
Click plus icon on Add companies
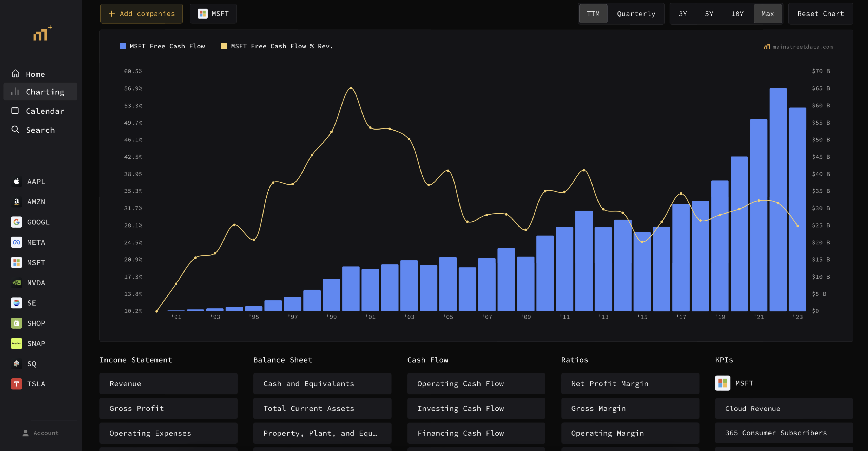pos(111,14)
